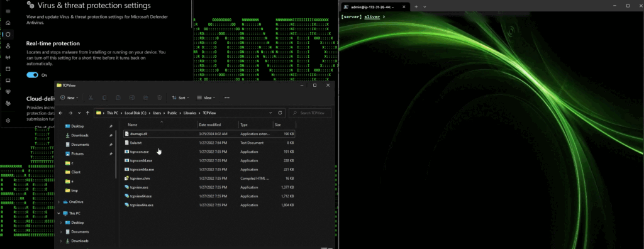
Task: Refresh the TCPView folder listing
Action: (280, 113)
